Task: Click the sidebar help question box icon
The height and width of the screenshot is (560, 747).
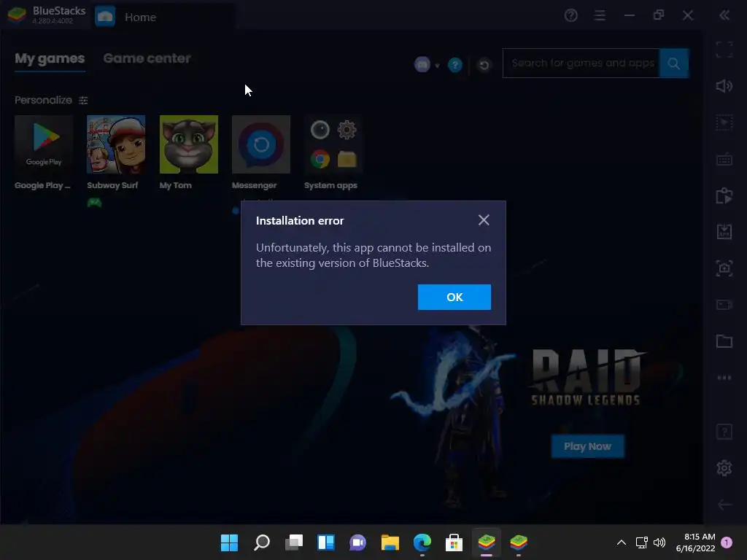Action: tap(724, 432)
